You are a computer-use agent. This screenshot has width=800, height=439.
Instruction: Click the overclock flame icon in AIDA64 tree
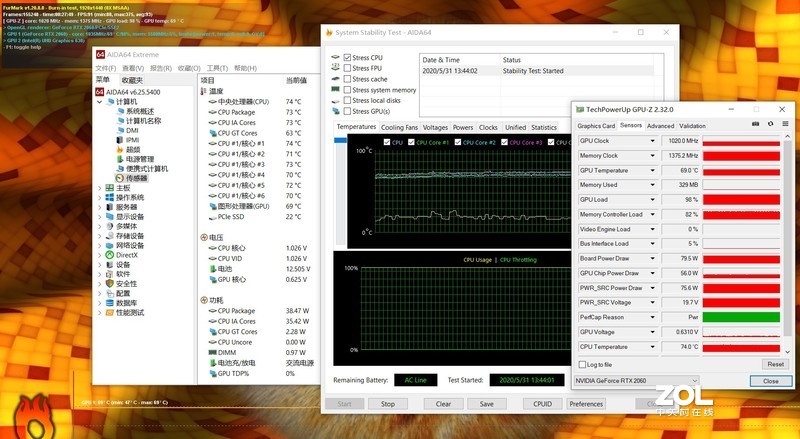pyautogui.click(x=120, y=150)
